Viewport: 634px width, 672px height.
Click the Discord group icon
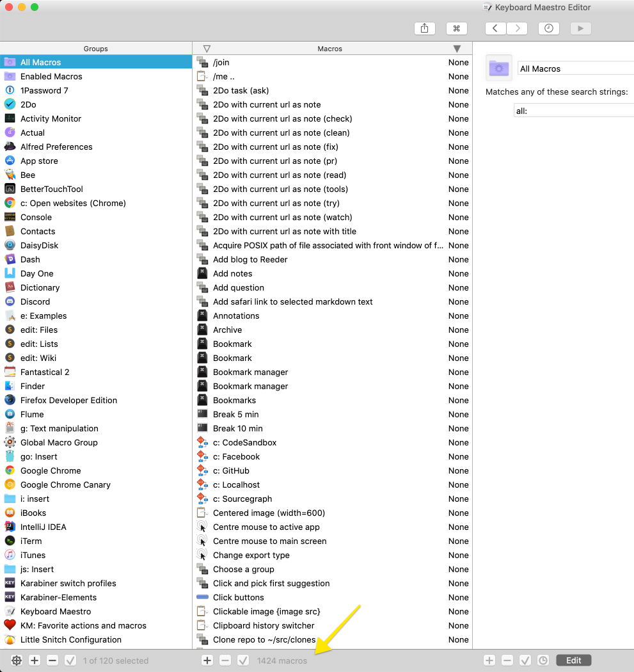tap(10, 301)
